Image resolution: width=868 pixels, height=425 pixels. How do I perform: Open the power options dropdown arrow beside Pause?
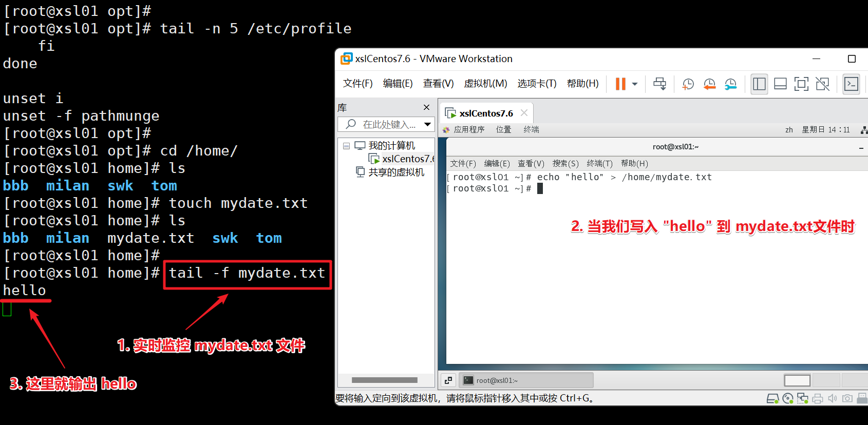tap(635, 84)
